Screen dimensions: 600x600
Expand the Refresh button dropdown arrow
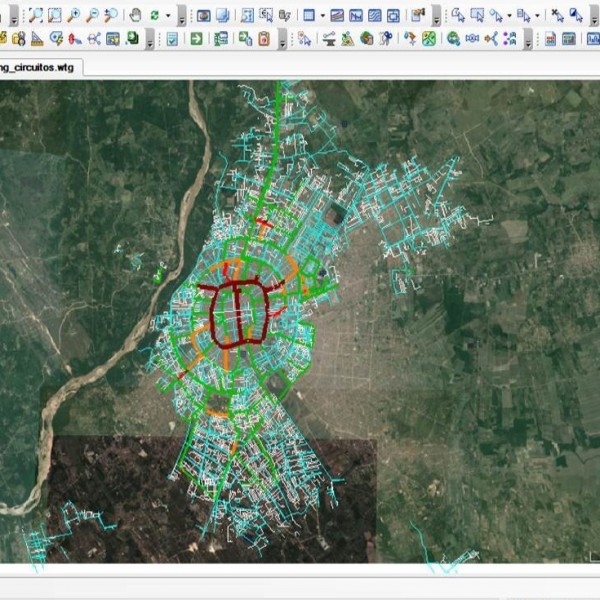tap(168, 16)
